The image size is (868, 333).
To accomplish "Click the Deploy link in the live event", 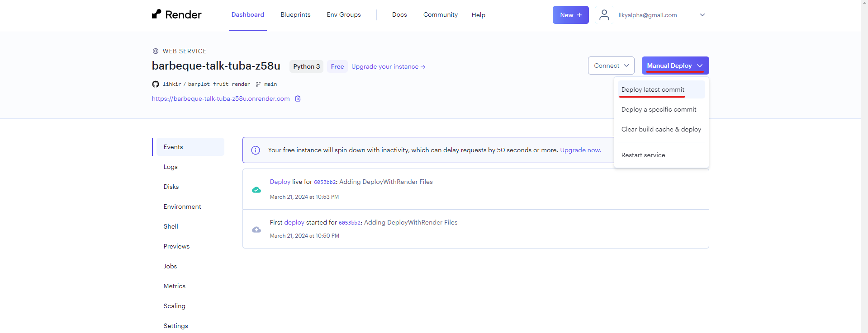I will [x=280, y=182].
